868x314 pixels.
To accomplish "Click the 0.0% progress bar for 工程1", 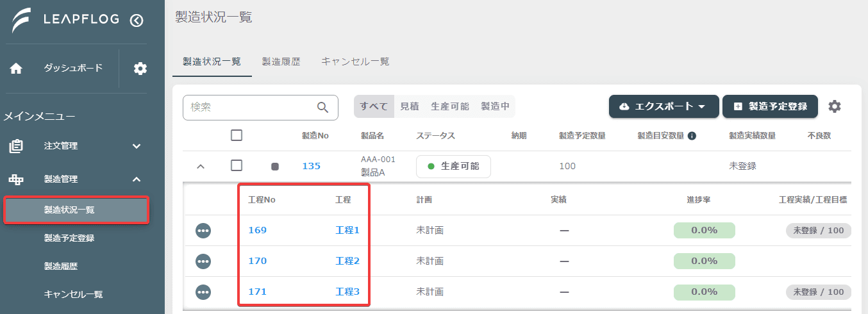I will point(704,230).
